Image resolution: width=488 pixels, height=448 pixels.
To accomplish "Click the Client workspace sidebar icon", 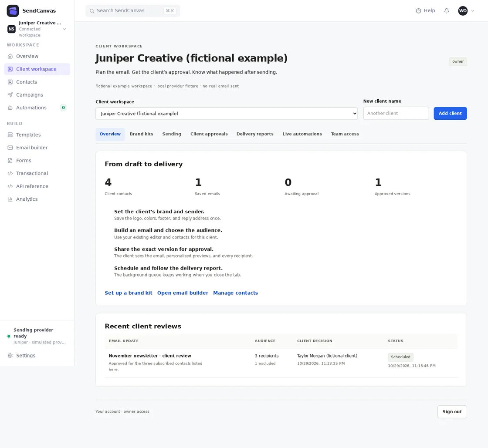I will (x=10, y=69).
